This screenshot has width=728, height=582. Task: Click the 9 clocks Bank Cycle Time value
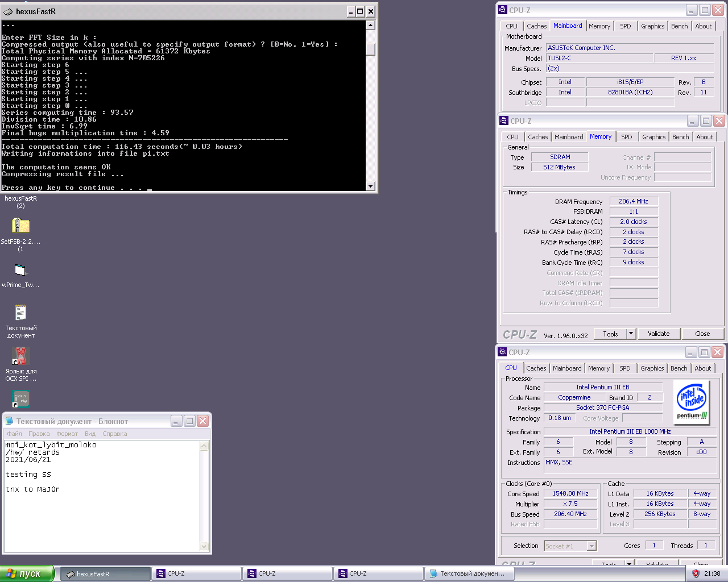(x=634, y=262)
